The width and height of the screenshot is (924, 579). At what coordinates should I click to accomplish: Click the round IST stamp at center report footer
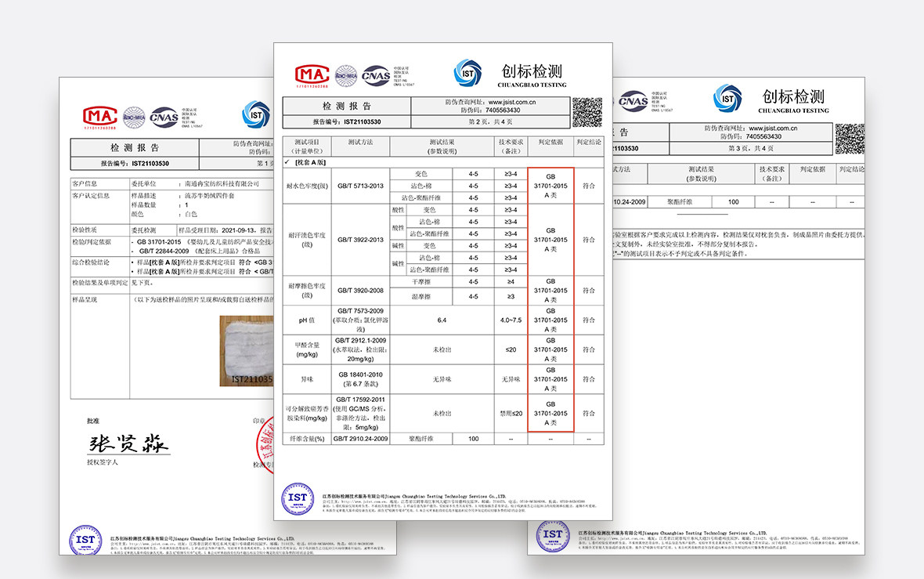pyautogui.click(x=298, y=499)
